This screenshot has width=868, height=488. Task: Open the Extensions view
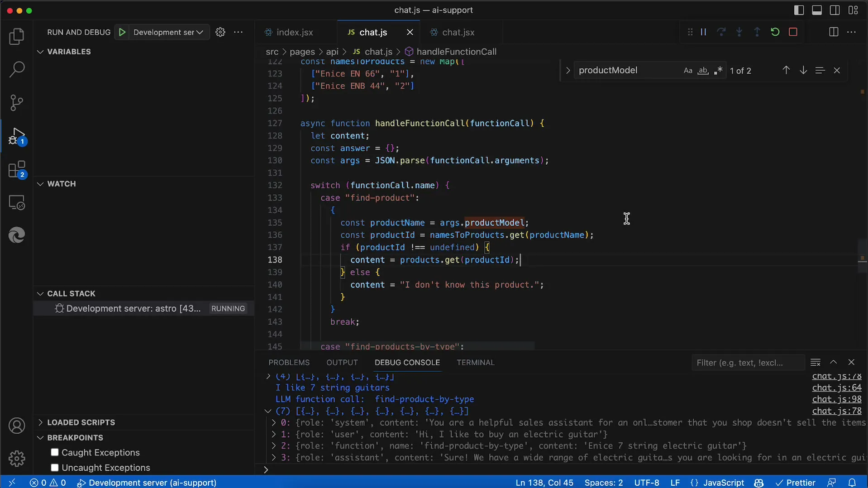(17, 170)
